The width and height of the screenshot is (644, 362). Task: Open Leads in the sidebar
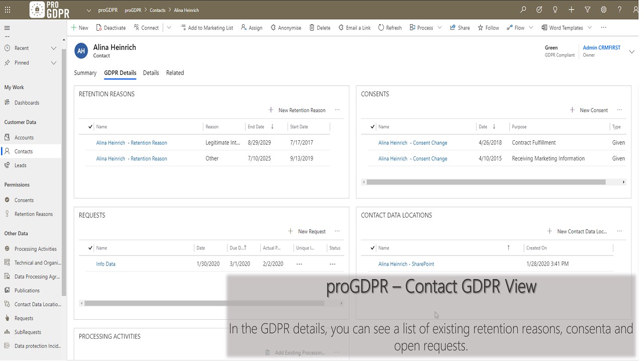[x=20, y=165]
